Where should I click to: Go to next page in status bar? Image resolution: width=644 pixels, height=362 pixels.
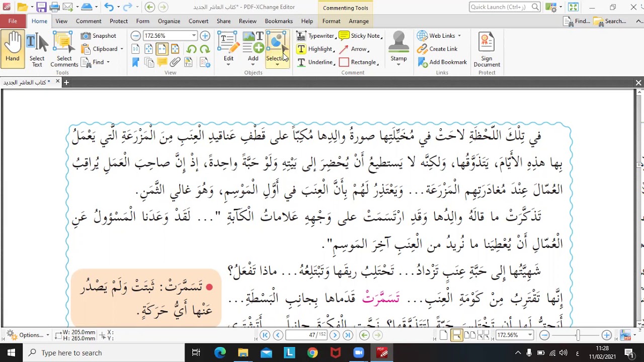[x=335, y=335]
